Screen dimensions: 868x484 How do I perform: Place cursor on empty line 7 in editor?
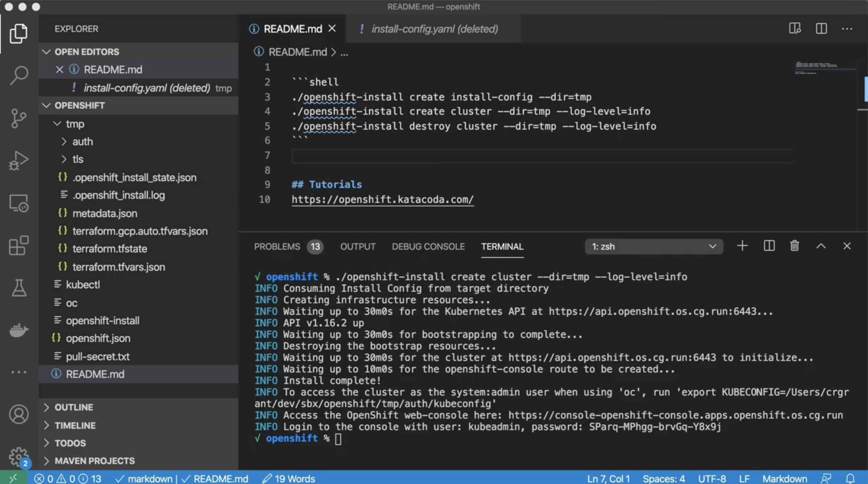[x=542, y=155]
